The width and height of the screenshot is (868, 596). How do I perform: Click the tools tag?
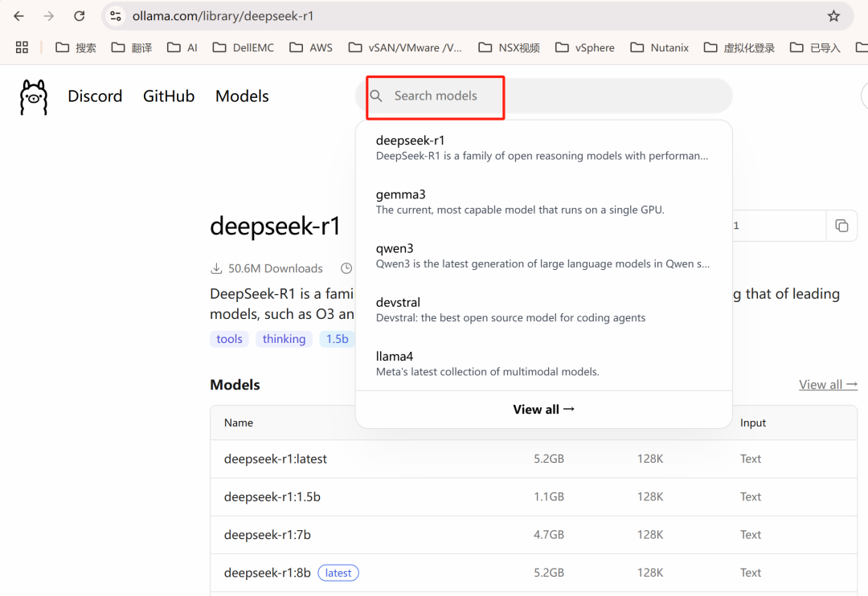(229, 339)
